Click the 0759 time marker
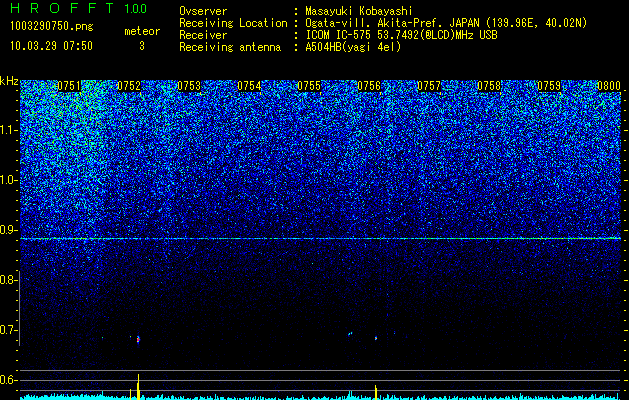This screenshot has width=629, height=400. pos(549,86)
